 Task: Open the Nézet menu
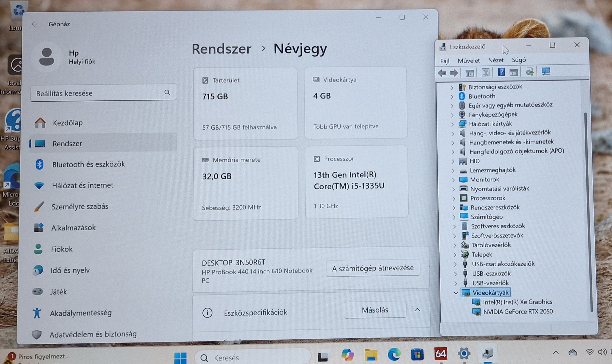point(496,60)
